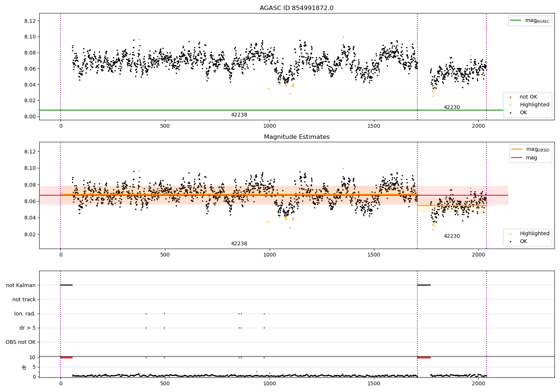Click the 42238 label in top plot
The image size is (560, 392).
pyautogui.click(x=239, y=115)
